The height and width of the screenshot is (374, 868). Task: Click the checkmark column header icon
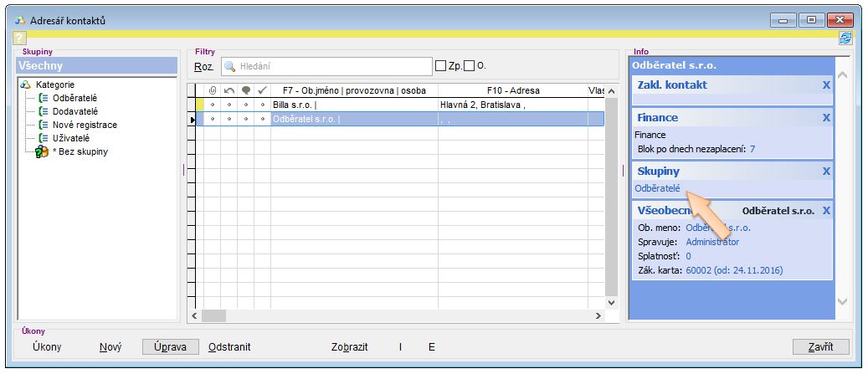pyautogui.click(x=262, y=90)
